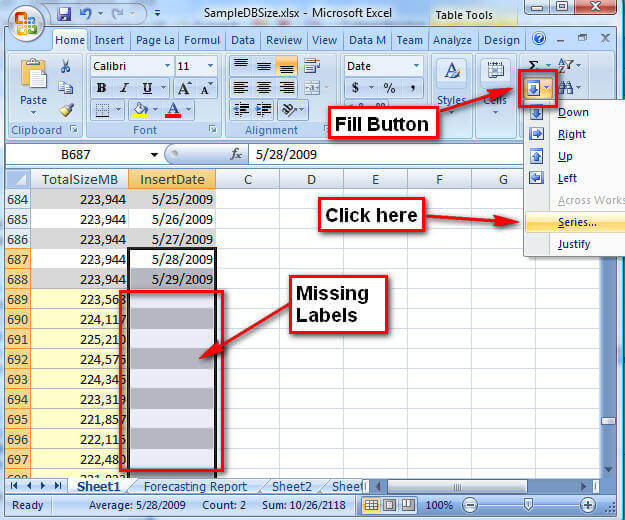This screenshot has height=520, width=625.
Task: Click the Paste clipboard icon
Action: (x=33, y=73)
